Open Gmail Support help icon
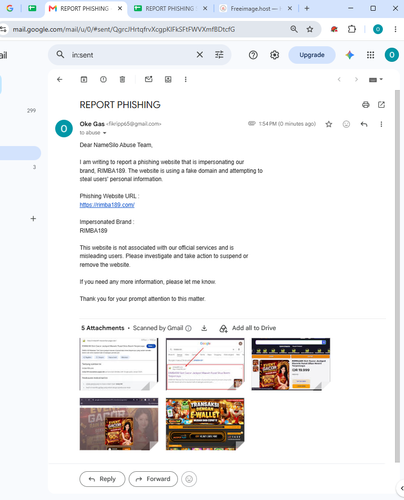The image size is (404, 500). coord(253,55)
